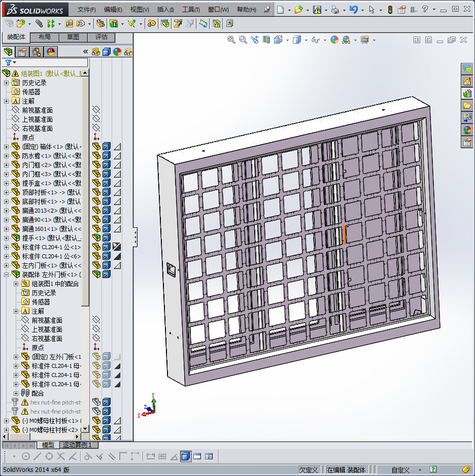Screen dimensions: 475x476
Task: Open the Design Library icon in task pane
Action: click(x=467, y=93)
